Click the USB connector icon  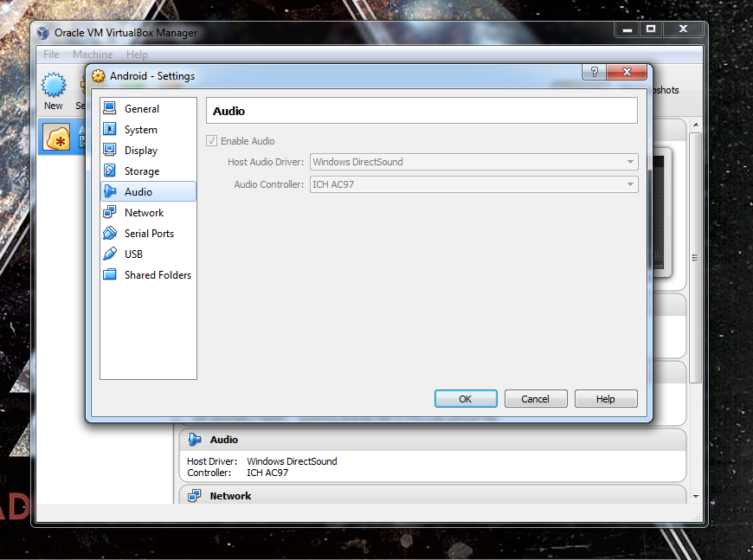tap(110, 254)
